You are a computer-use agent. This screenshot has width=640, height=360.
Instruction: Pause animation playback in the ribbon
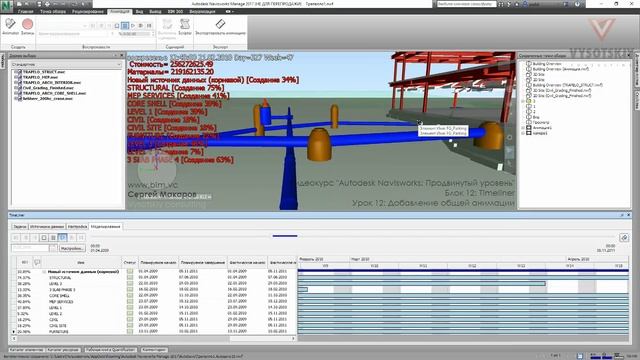[125, 26]
